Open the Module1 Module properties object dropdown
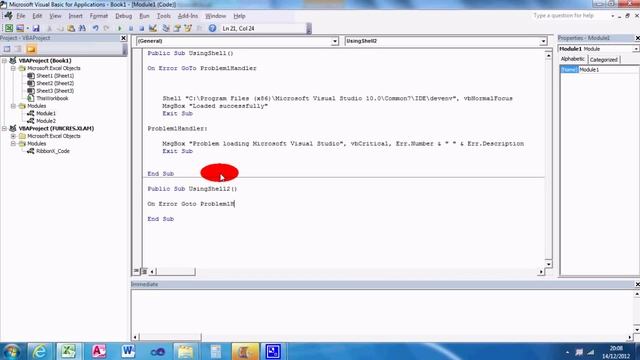Image resolution: width=640 pixels, height=360 pixels. [x=636, y=49]
